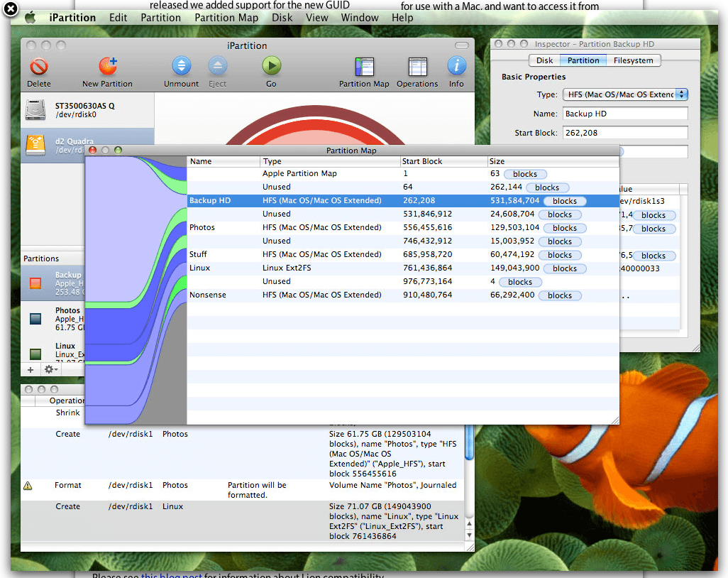Switch Inspector to the Filesystem tab

tap(634, 60)
